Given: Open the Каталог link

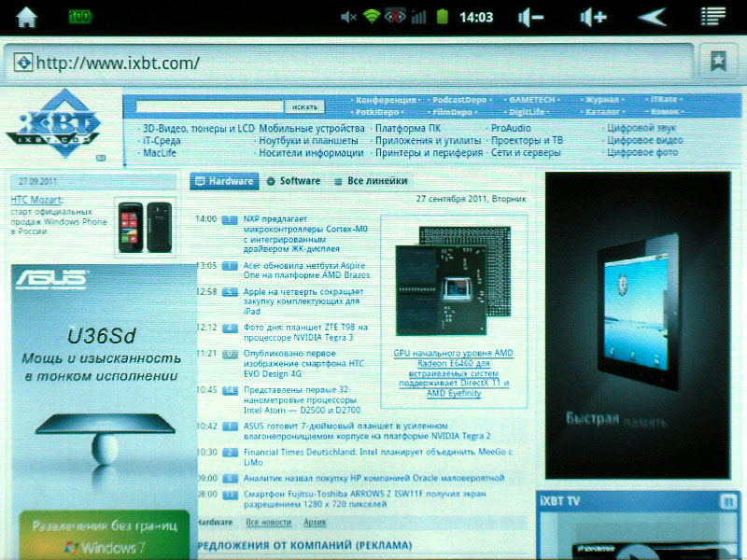Looking at the screenshot, I should [602, 112].
